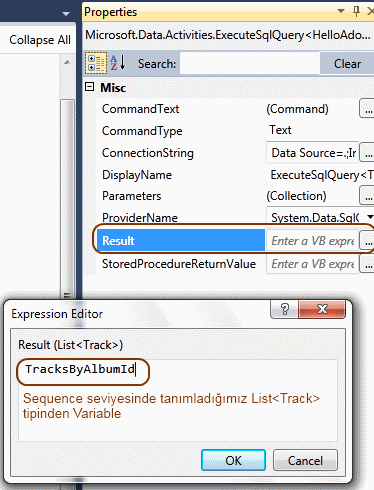Open Properties window position menu arrow
374x490 pixels.
coord(341,11)
